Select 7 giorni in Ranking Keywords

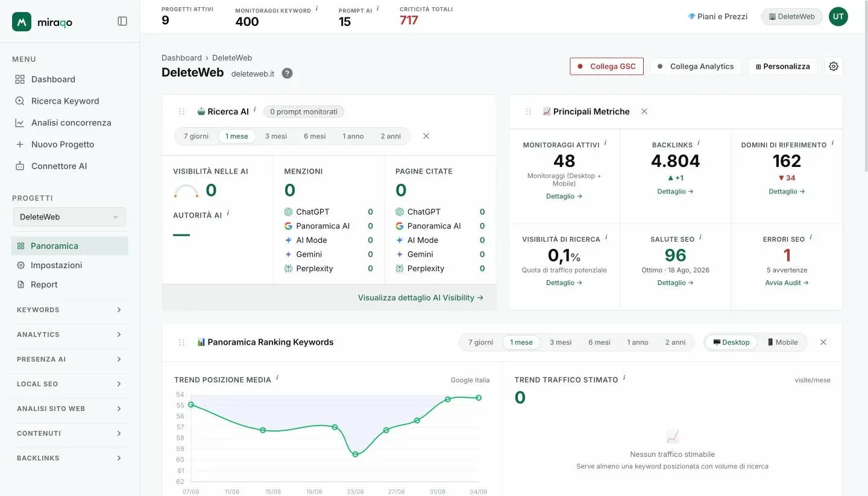click(x=480, y=342)
